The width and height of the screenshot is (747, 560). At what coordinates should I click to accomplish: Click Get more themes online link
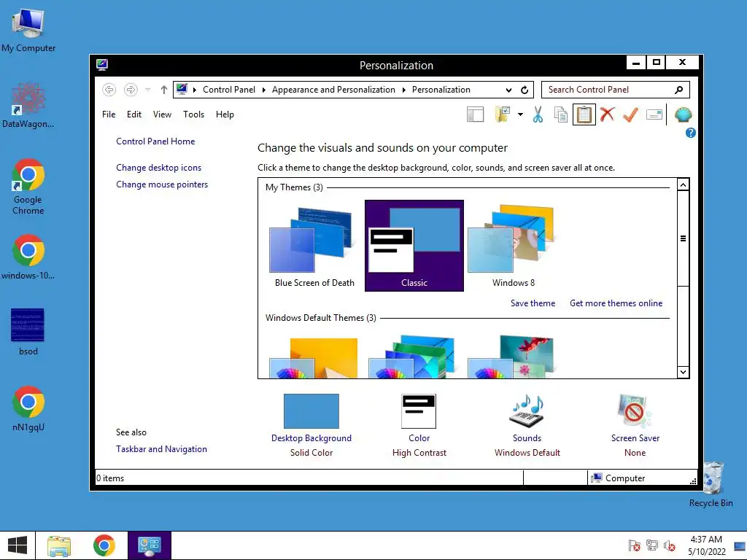[616, 303]
